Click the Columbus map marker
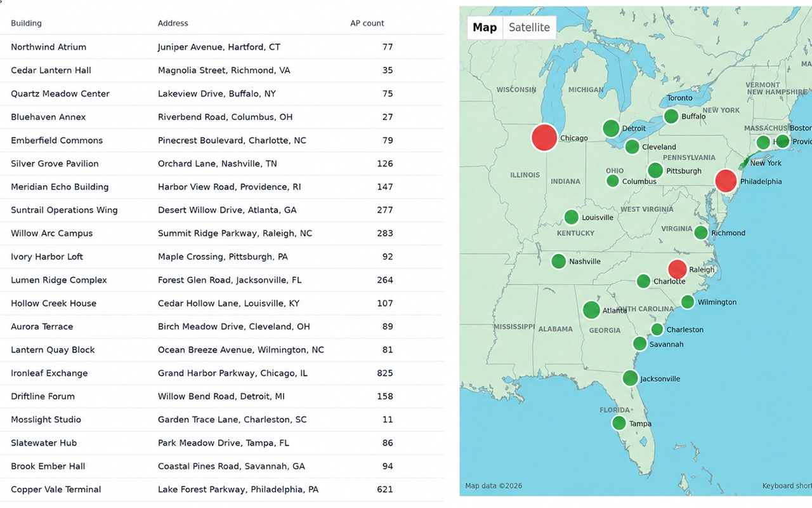Viewport: 812px width, 508px height. pyautogui.click(x=613, y=181)
